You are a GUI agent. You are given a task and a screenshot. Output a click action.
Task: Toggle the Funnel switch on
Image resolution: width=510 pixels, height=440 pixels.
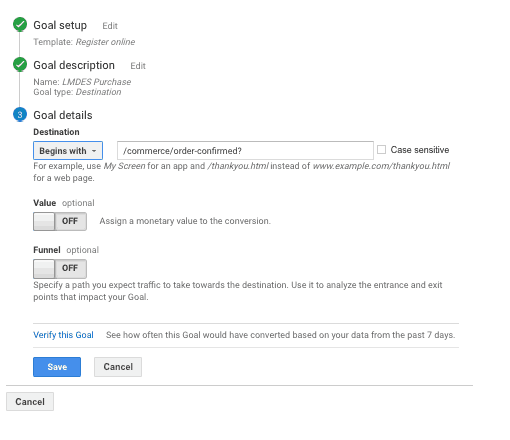[x=60, y=269]
